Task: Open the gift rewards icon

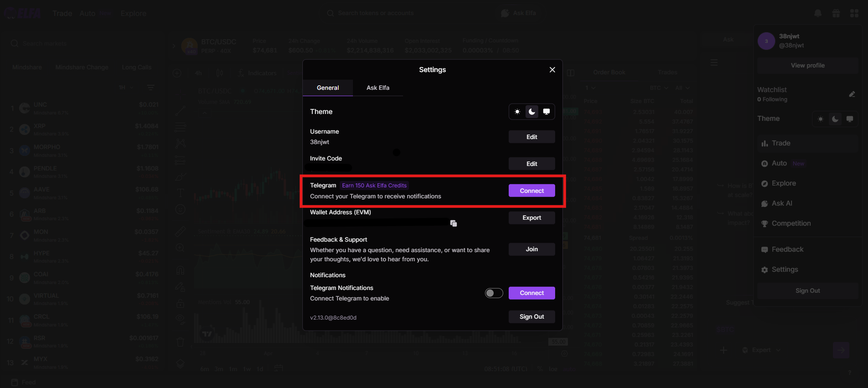Action: [x=836, y=13]
